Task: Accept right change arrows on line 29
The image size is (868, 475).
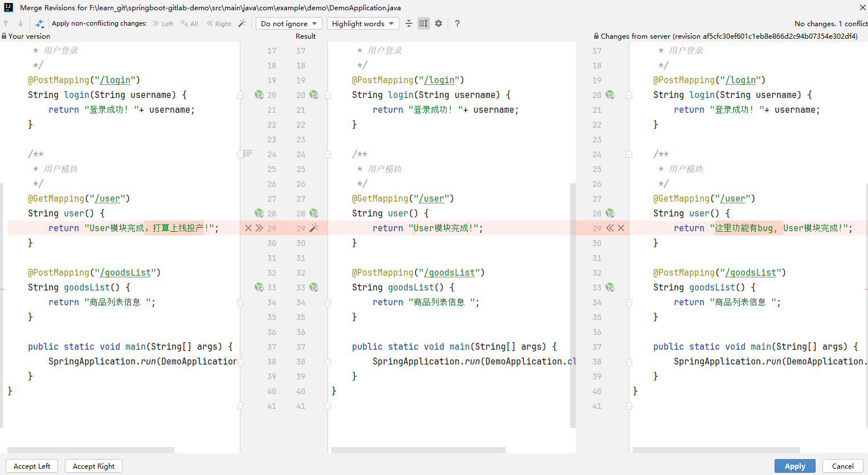Action: coord(610,228)
